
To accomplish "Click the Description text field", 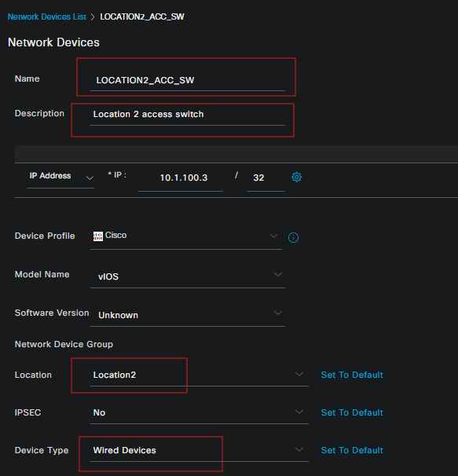I will tap(188, 115).
